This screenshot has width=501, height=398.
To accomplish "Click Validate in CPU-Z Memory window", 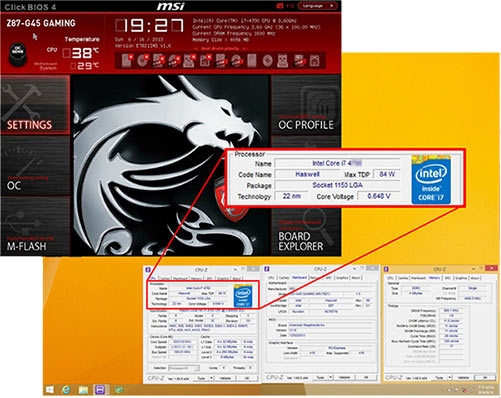I will tap(463, 378).
